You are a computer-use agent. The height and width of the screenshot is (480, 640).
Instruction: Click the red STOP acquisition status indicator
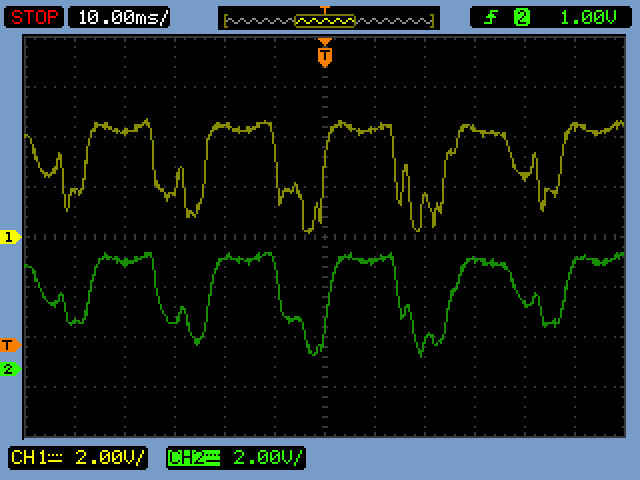(x=35, y=17)
